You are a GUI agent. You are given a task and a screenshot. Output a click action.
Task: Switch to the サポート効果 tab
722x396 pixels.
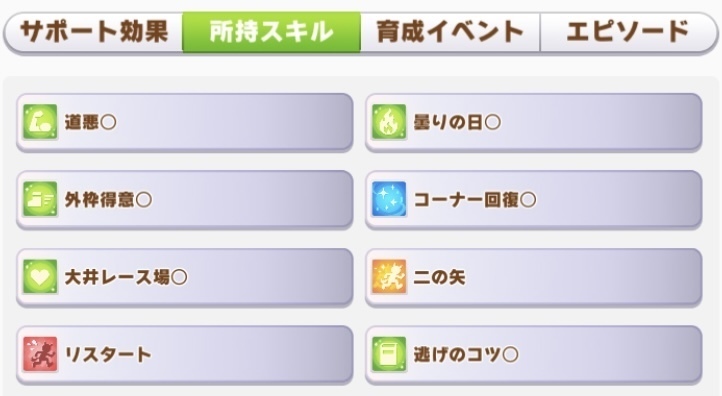tap(93, 32)
